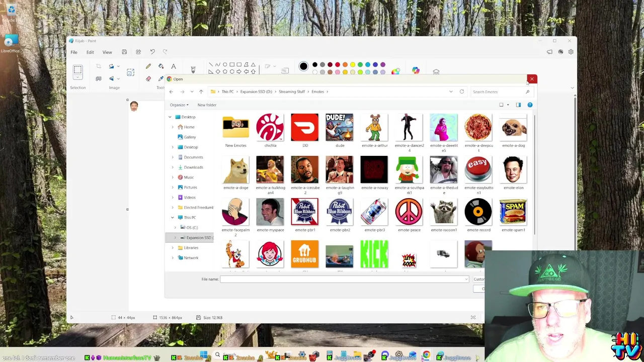Expand the Network tree node

[x=173, y=257]
